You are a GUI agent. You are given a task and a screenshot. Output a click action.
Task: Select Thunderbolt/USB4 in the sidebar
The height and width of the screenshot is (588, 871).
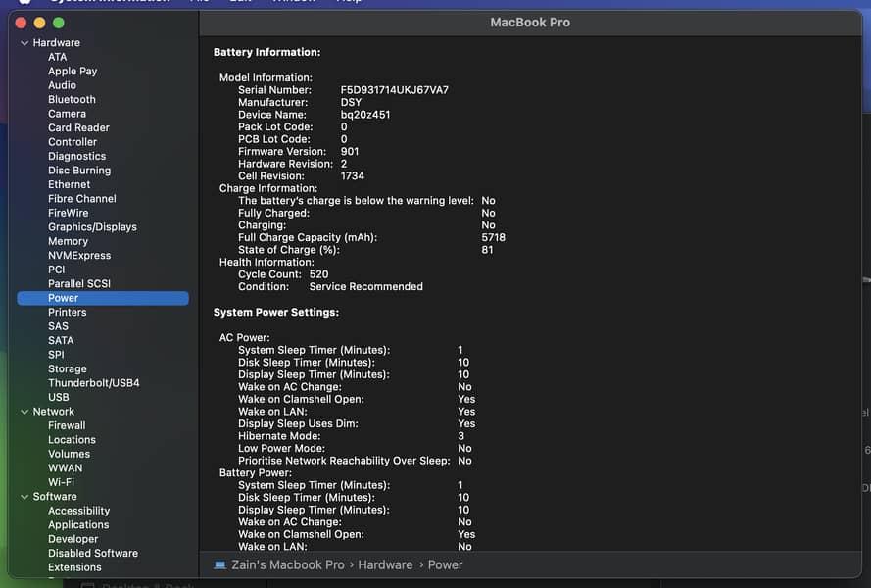tap(93, 383)
